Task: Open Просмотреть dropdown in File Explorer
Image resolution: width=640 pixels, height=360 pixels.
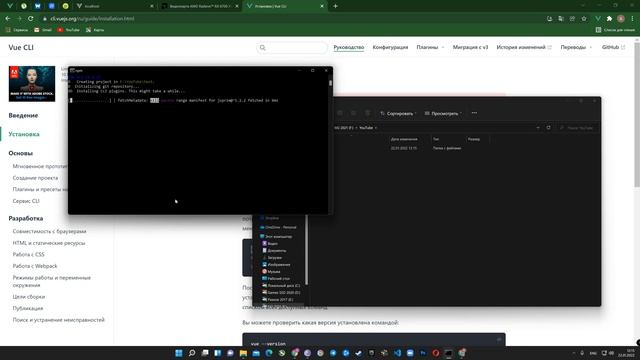Action: tap(443, 113)
